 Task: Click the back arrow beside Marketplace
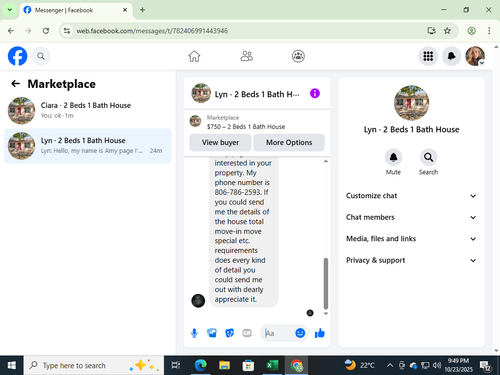(15, 84)
